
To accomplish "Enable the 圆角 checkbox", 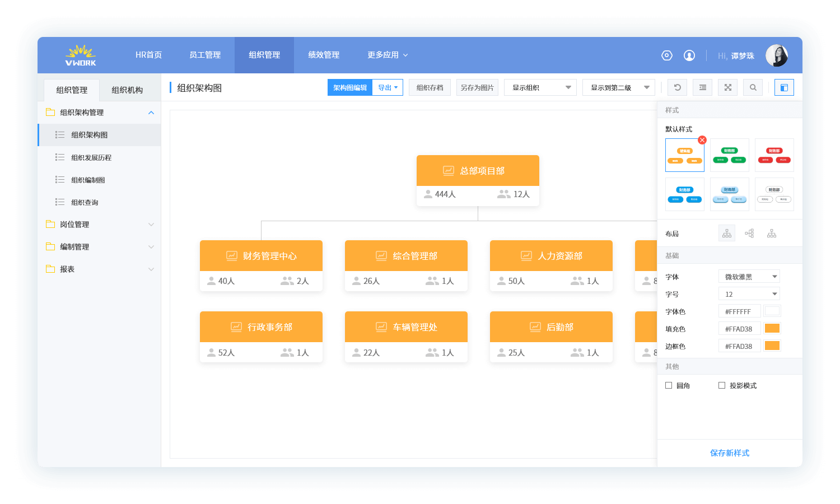I will point(669,385).
